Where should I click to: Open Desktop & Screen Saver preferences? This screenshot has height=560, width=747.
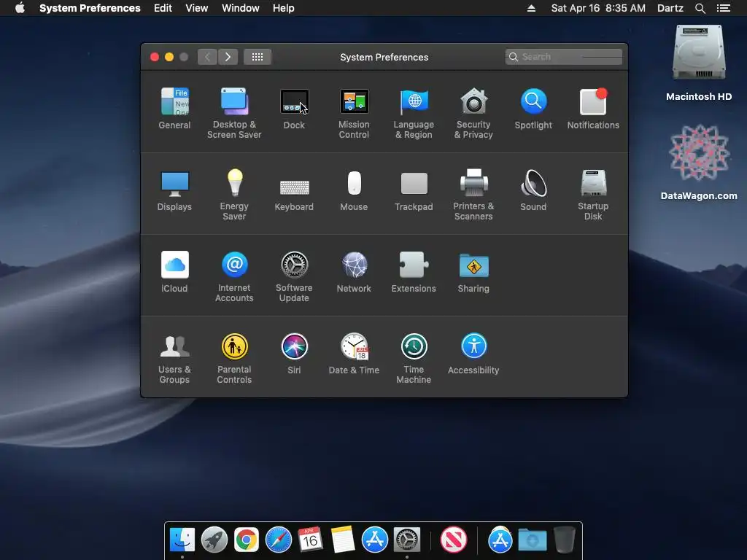234,113
